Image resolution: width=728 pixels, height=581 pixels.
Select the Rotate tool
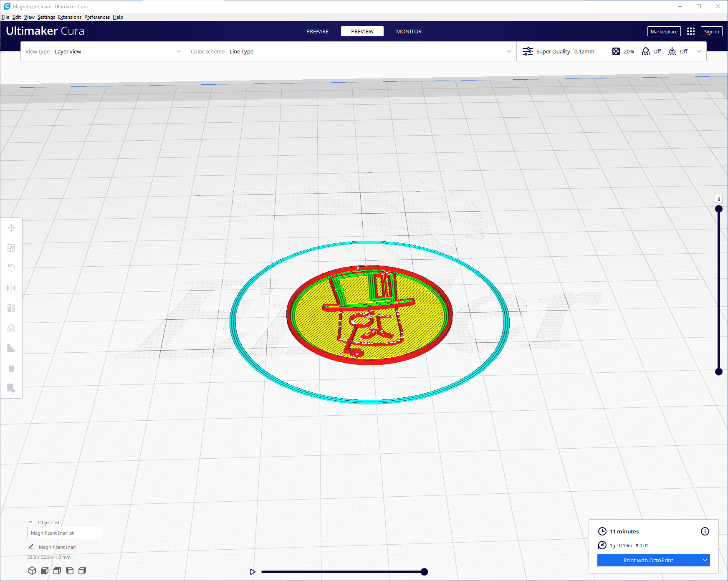pos(11,268)
